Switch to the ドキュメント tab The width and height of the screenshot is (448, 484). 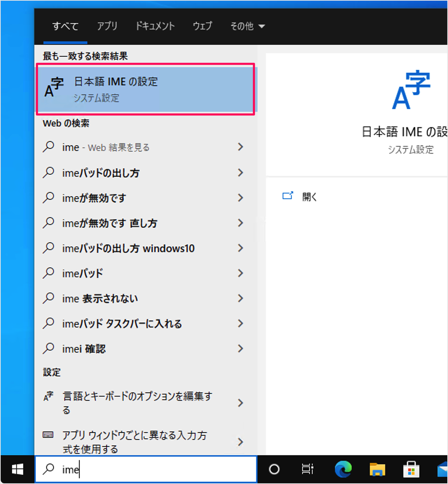[x=155, y=26]
